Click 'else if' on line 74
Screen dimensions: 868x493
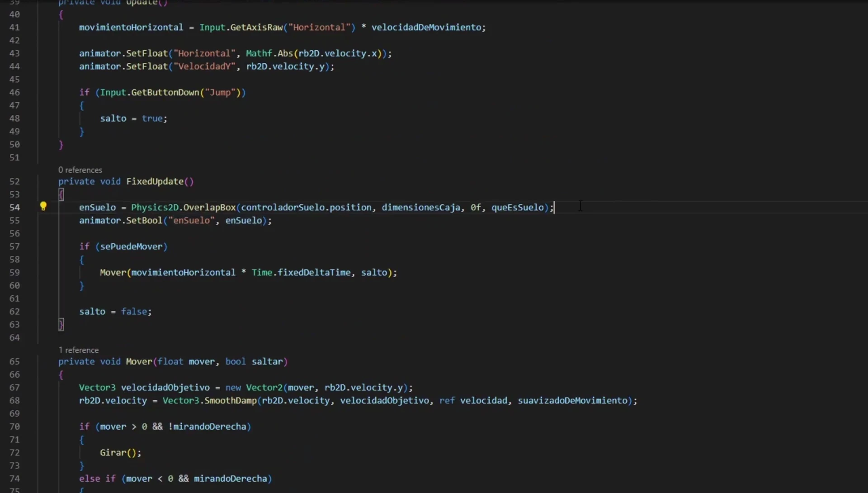point(97,479)
